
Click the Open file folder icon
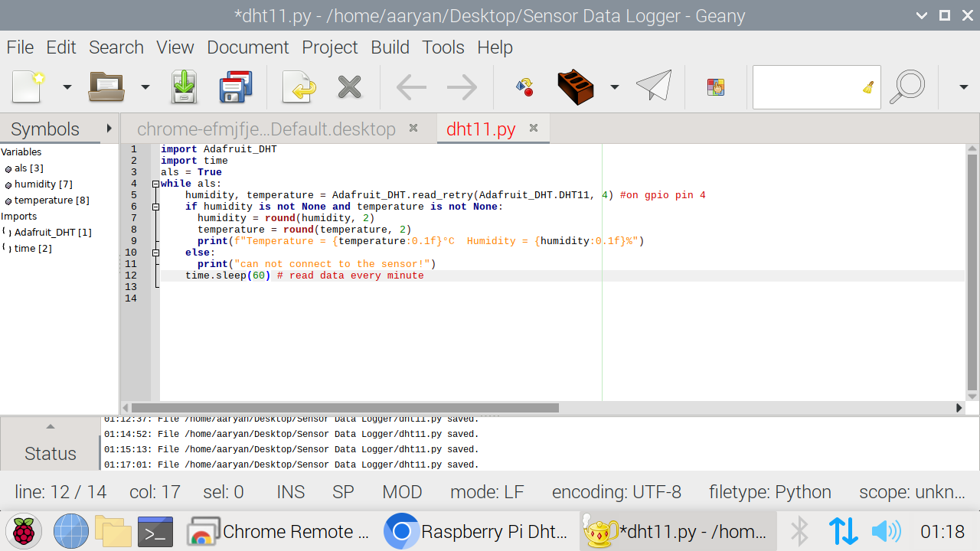pyautogui.click(x=106, y=86)
